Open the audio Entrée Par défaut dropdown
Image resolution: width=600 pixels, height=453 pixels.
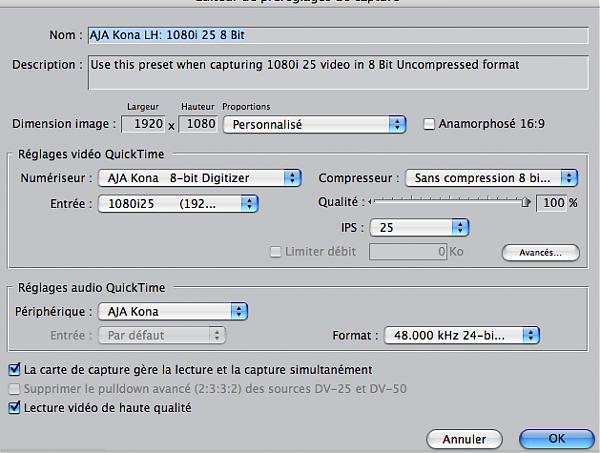(x=162, y=335)
